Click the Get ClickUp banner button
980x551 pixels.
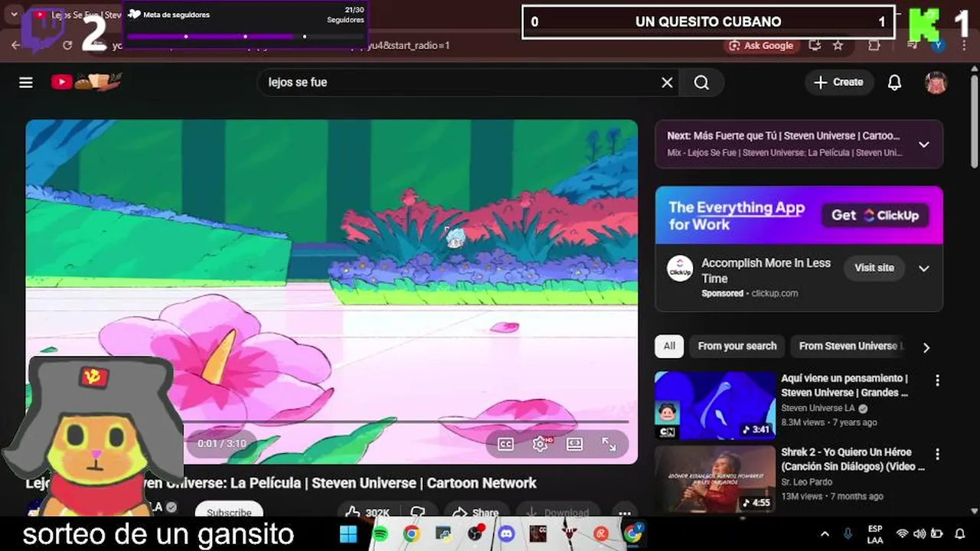[875, 216]
